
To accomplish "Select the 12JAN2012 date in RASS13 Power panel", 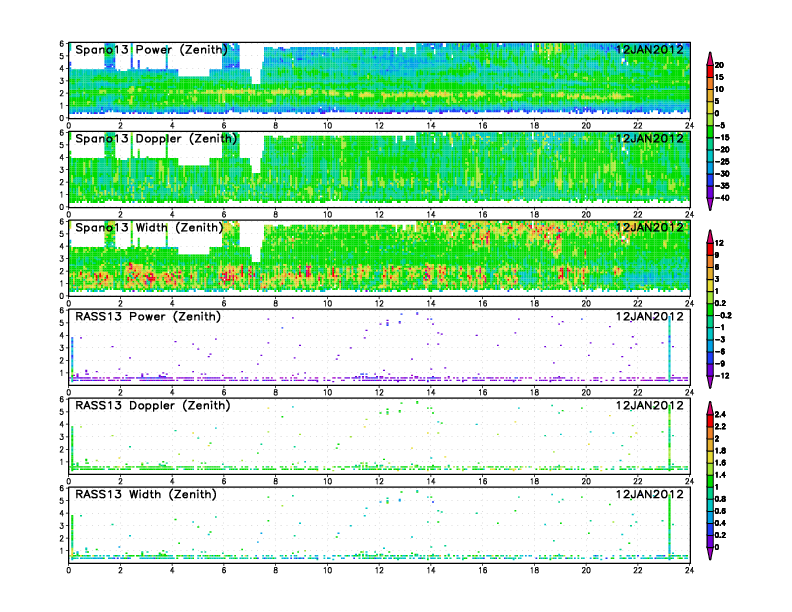I will click(x=650, y=317).
